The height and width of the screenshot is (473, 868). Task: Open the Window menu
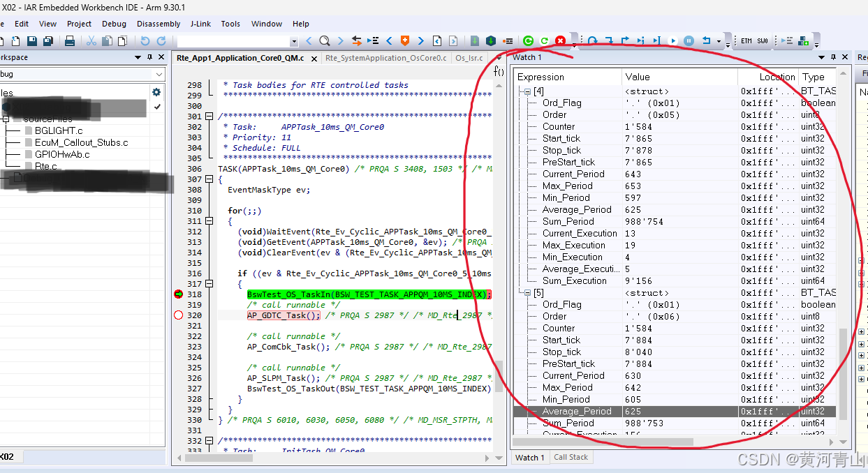(267, 24)
